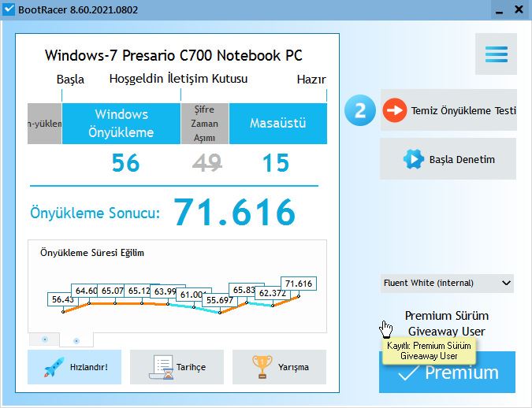
Task: Click the Hoşgeldin İletişim Kutusu label
Action: (178, 79)
